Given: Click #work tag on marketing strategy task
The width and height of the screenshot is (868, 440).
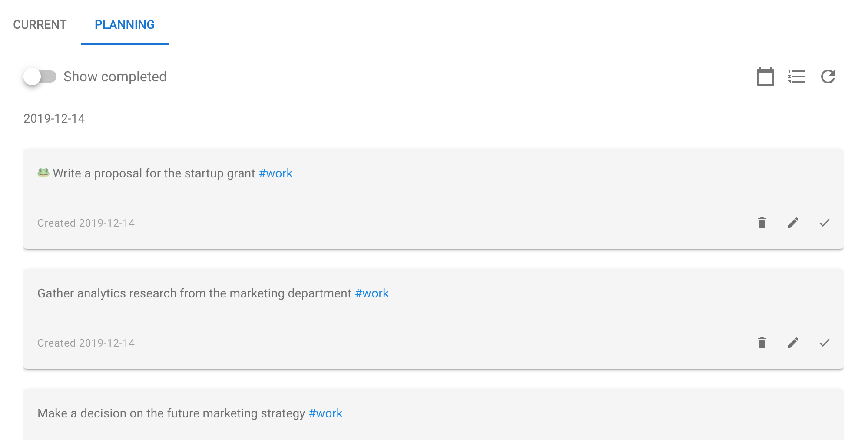Looking at the screenshot, I should [326, 413].
